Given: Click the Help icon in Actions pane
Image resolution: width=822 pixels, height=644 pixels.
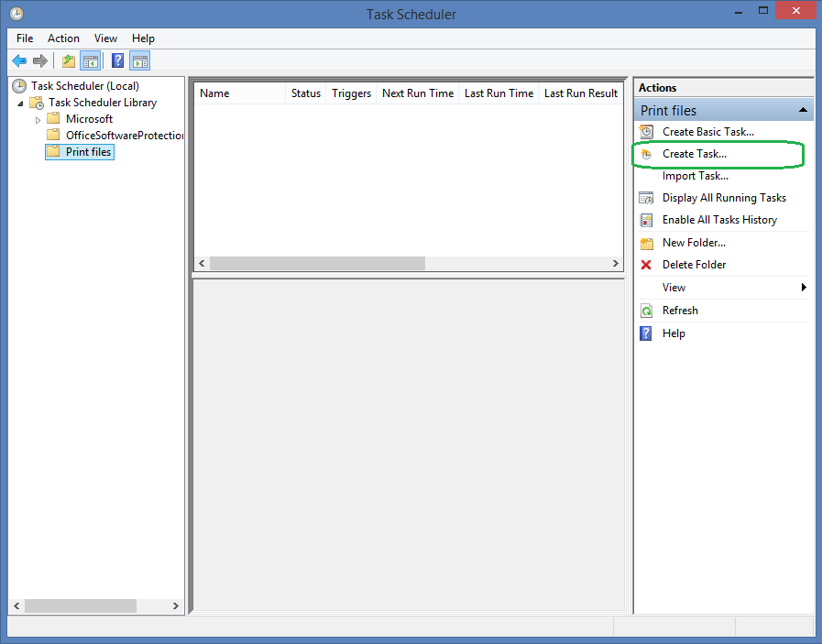Looking at the screenshot, I should tap(646, 333).
